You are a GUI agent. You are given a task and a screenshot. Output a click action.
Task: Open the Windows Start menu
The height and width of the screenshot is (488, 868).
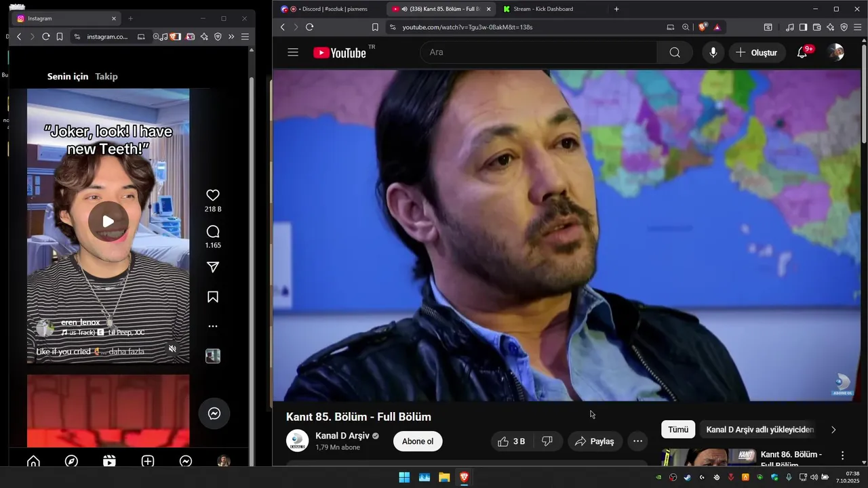click(x=404, y=477)
